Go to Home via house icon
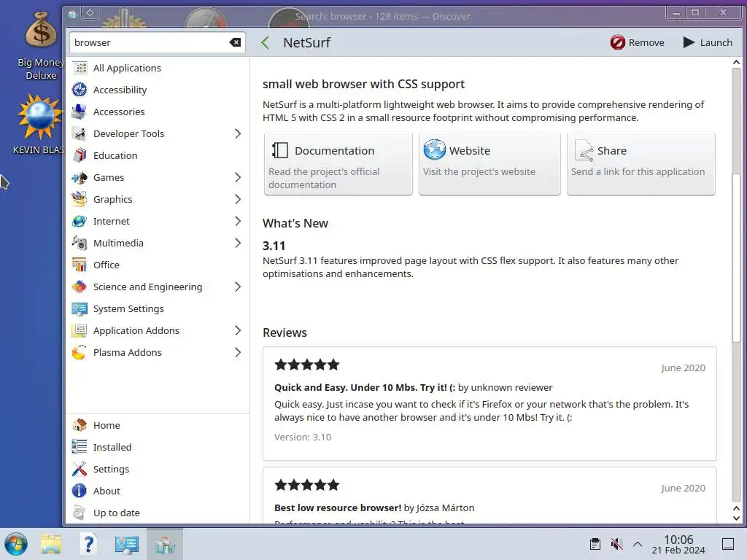The image size is (747, 560). (x=79, y=425)
